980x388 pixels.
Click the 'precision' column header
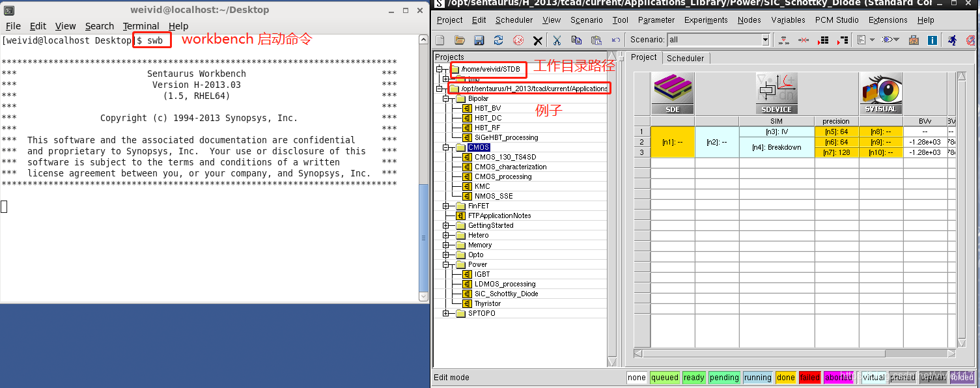pyautogui.click(x=836, y=121)
